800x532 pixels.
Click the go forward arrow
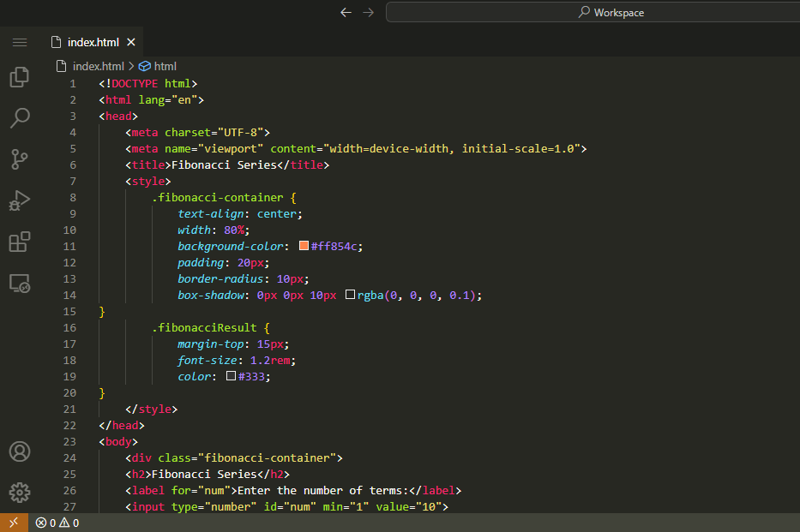point(368,12)
